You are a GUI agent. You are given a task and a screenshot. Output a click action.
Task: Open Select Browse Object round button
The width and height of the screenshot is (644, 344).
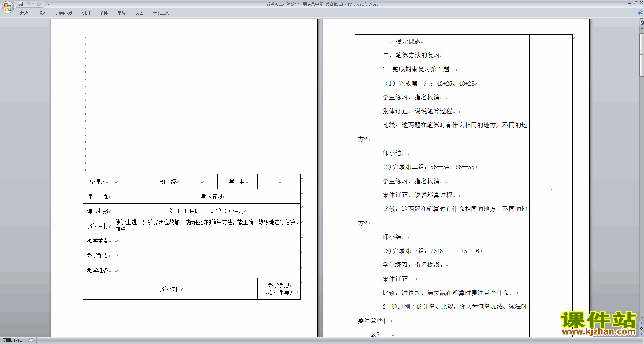click(x=641, y=329)
